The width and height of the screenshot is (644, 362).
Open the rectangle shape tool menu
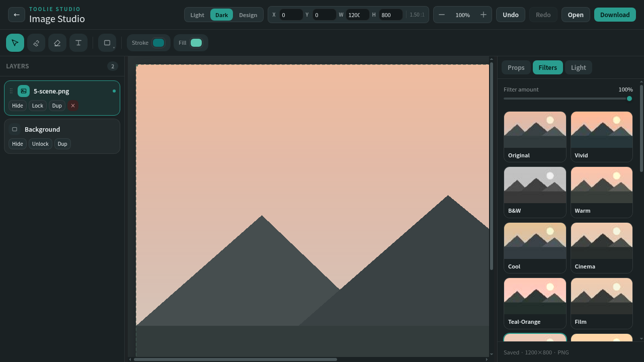tap(107, 43)
